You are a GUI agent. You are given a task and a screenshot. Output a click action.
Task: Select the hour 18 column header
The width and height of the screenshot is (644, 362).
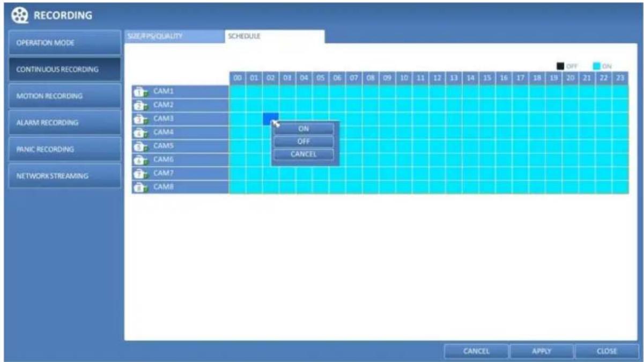point(537,78)
